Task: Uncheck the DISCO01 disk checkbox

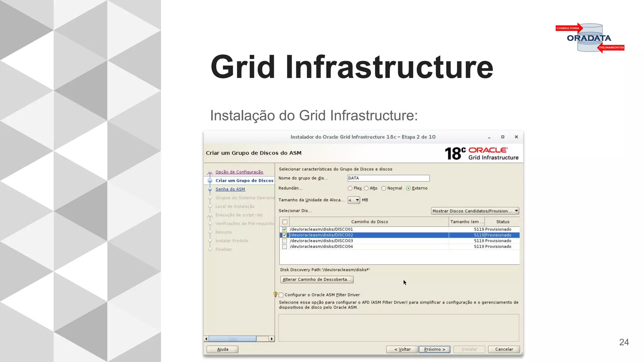Action: click(285, 229)
